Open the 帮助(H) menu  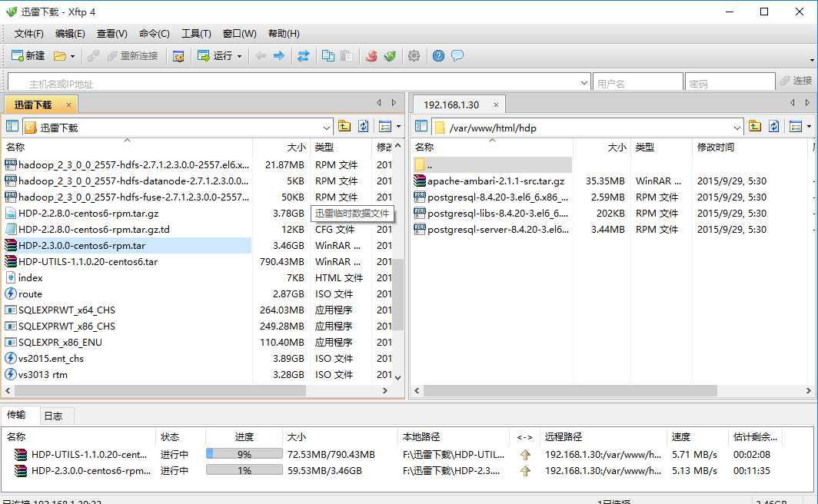(x=284, y=33)
